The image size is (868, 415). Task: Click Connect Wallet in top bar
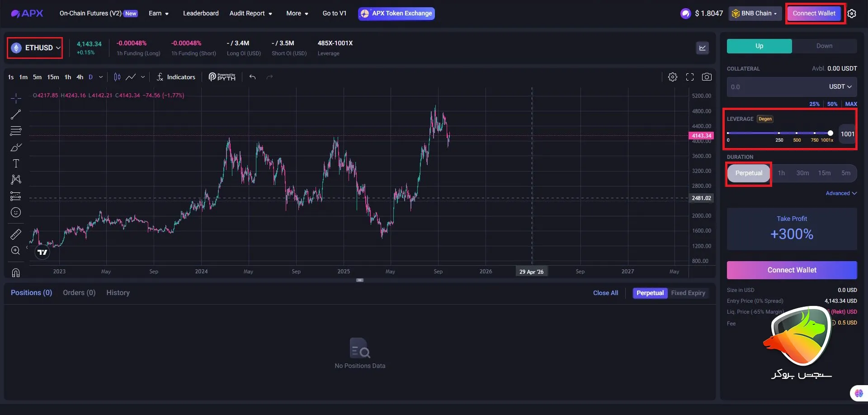point(814,14)
